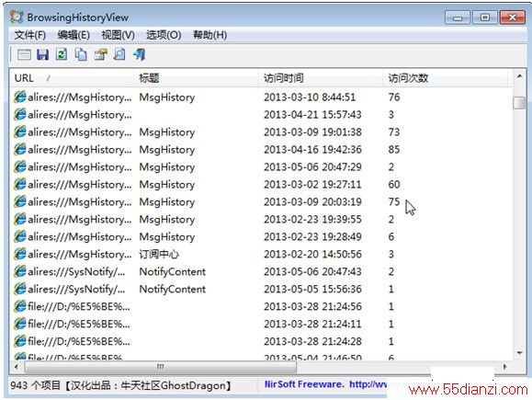Select the visit time 2013-03-10 8:44:51

click(310, 97)
